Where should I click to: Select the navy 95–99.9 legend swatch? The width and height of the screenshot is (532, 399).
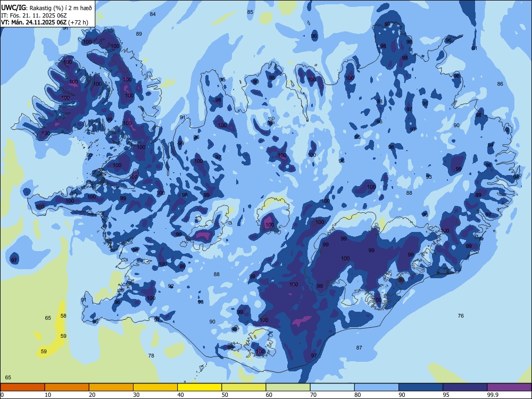tap(465, 387)
